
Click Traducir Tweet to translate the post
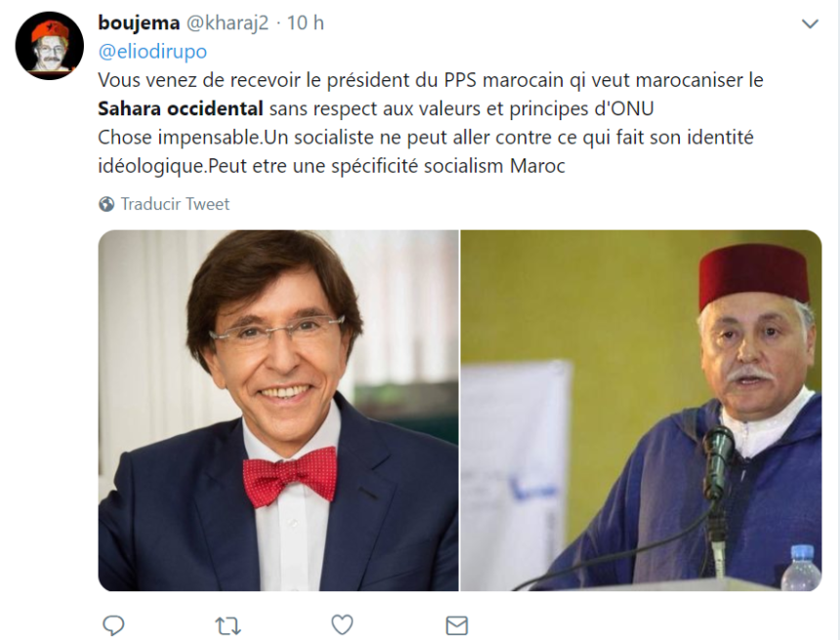click(174, 203)
